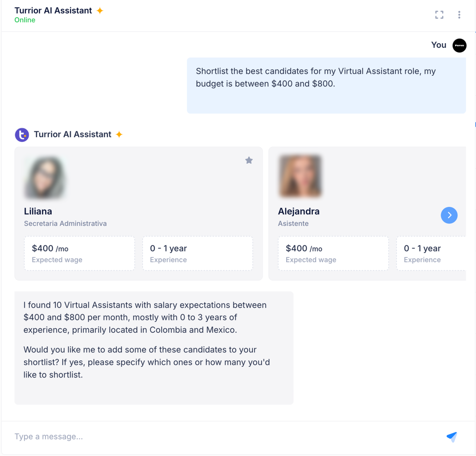The height and width of the screenshot is (456, 476).
Task: Click 'I found 10 Virtual Assistants' reply paragraph
Action: point(145,317)
